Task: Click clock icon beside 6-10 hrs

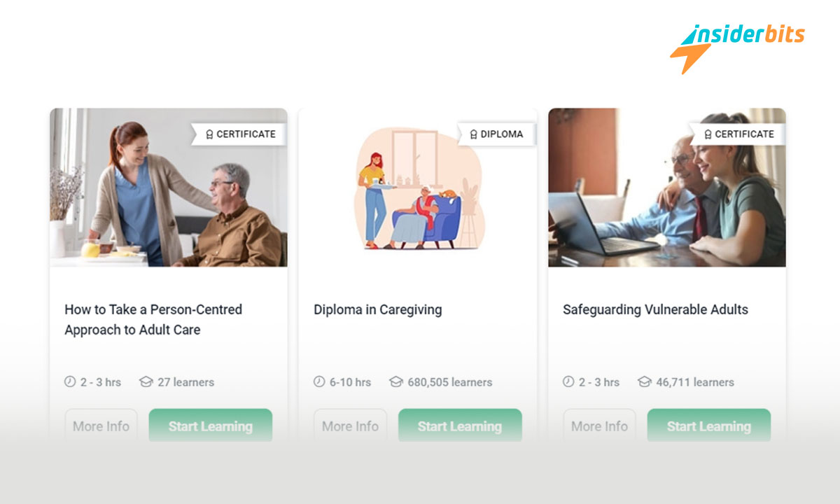Action: pyautogui.click(x=319, y=382)
